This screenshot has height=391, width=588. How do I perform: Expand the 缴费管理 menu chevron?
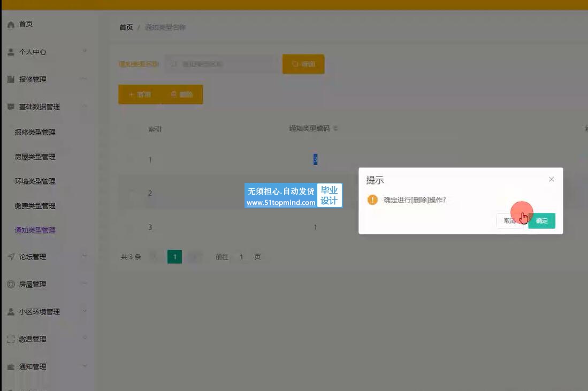85,338
